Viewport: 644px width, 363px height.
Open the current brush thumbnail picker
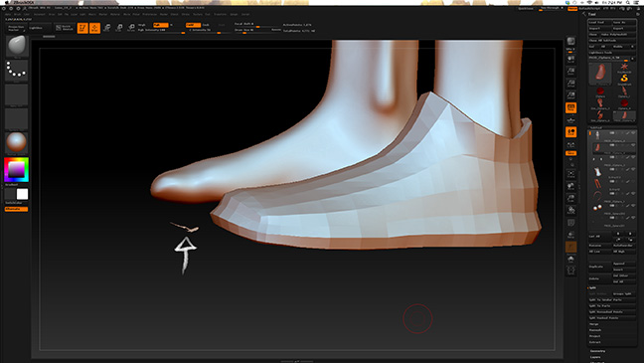click(x=17, y=46)
